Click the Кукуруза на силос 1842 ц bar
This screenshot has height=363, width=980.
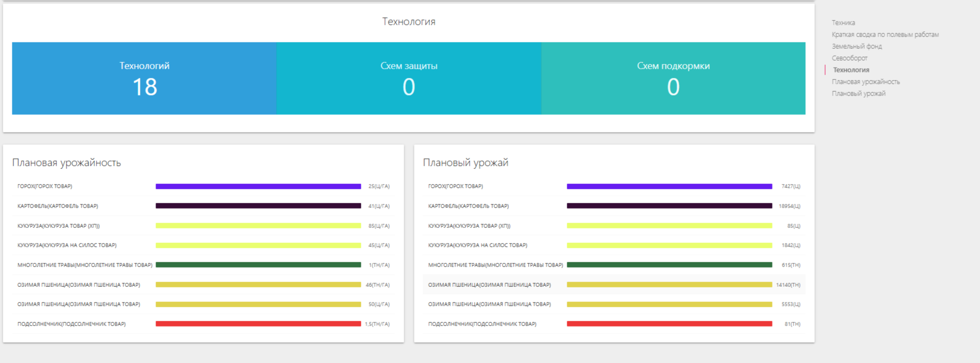tap(669, 246)
